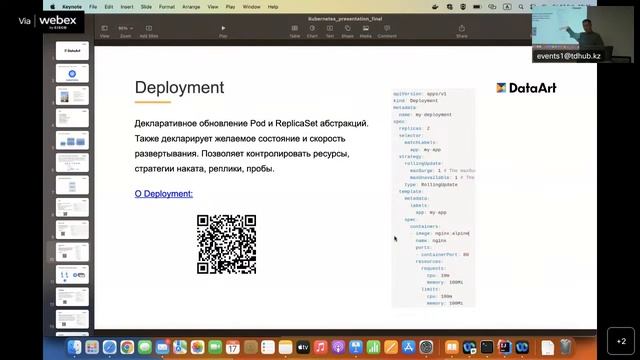The height and width of the screenshot is (360, 640).
Task: Open the View options in Keynote toolbar
Action: [104, 31]
